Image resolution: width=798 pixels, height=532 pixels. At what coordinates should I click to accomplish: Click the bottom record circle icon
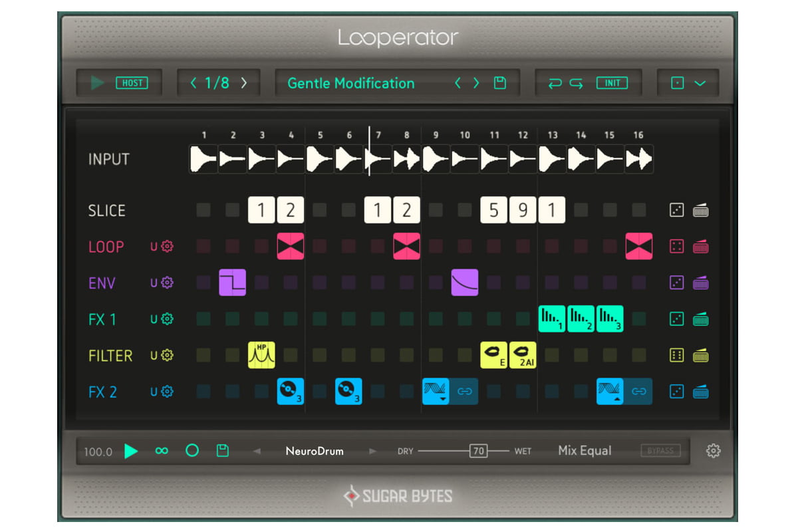[x=192, y=451]
